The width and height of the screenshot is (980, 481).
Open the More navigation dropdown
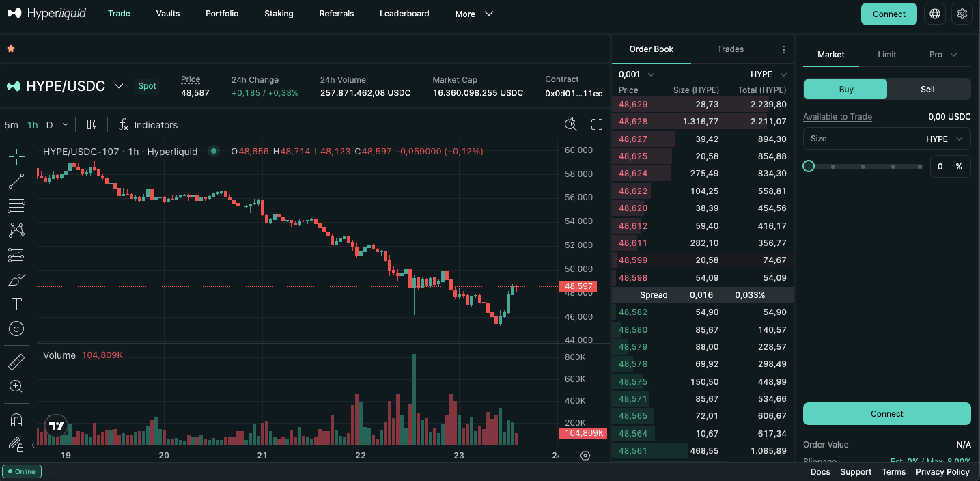[474, 14]
